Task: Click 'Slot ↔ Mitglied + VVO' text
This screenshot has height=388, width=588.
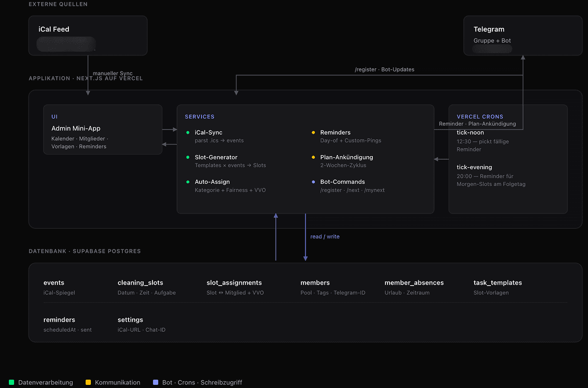Action: click(x=235, y=293)
